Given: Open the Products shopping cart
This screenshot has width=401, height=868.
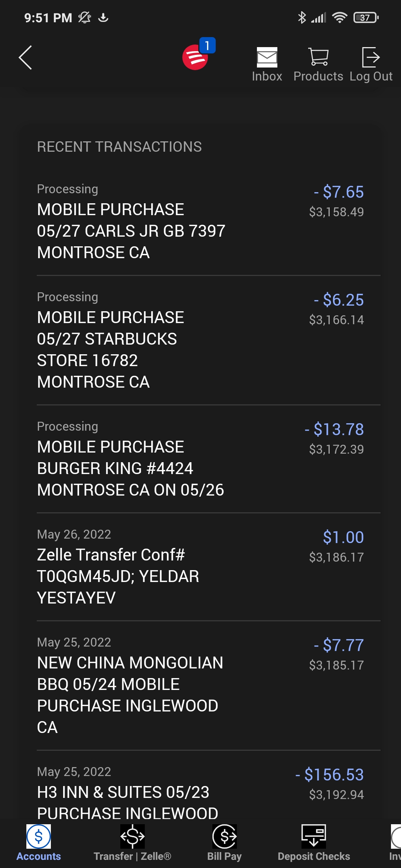Looking at the screenshot, I should point(318,57).
